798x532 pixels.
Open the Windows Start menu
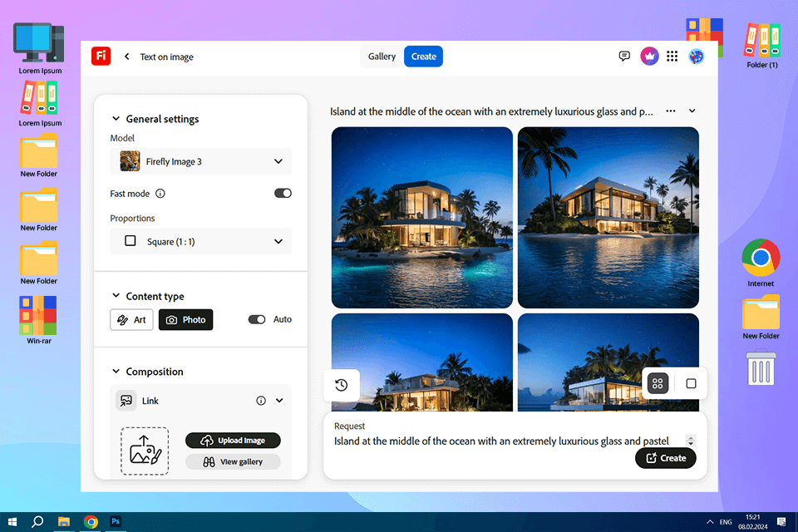point(12,522)
